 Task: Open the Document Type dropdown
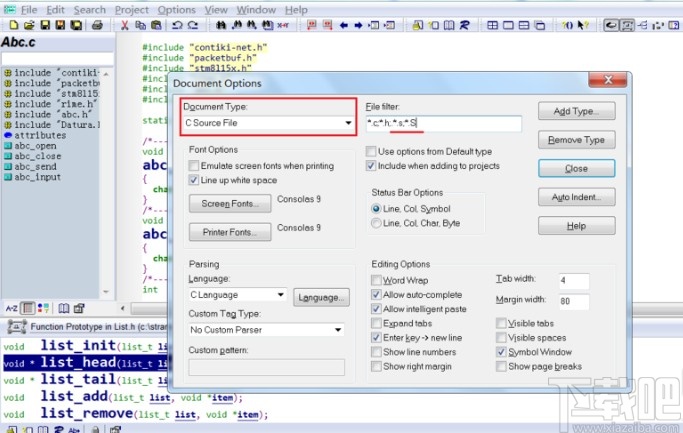coord(268,123)
